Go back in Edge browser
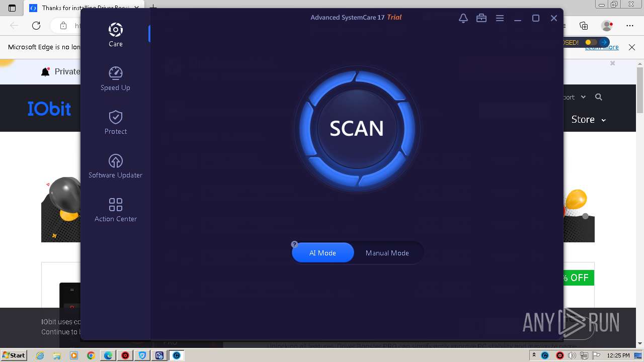The image size is (644, 362). coord(14,26)
